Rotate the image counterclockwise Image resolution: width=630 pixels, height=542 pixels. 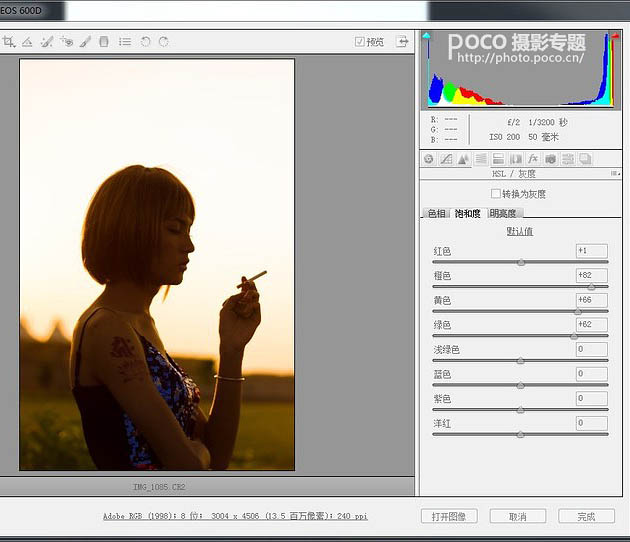145,42
